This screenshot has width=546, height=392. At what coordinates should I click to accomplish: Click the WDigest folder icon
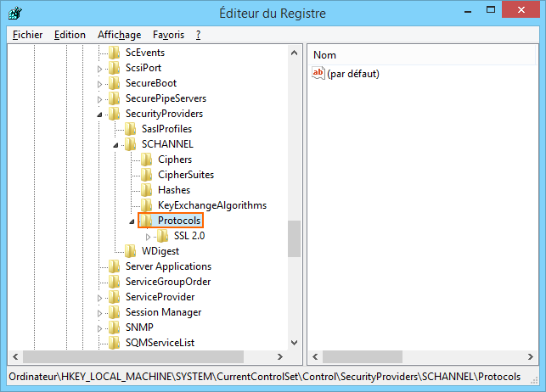(130, 251)
